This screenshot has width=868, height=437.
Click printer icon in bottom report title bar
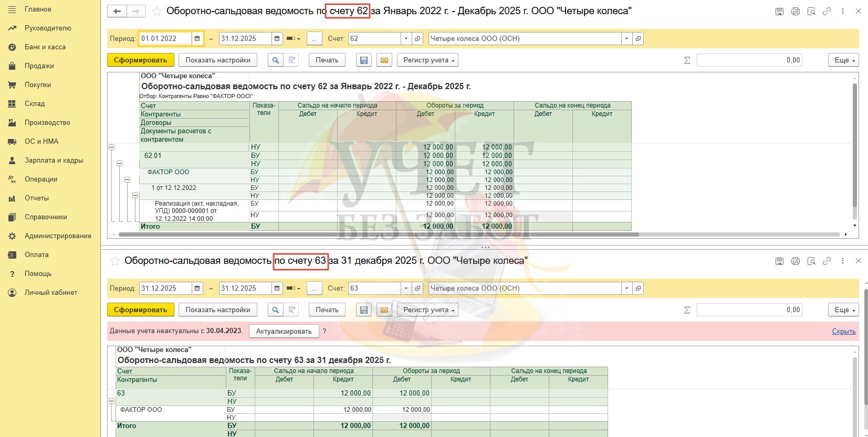pos(796,261)
